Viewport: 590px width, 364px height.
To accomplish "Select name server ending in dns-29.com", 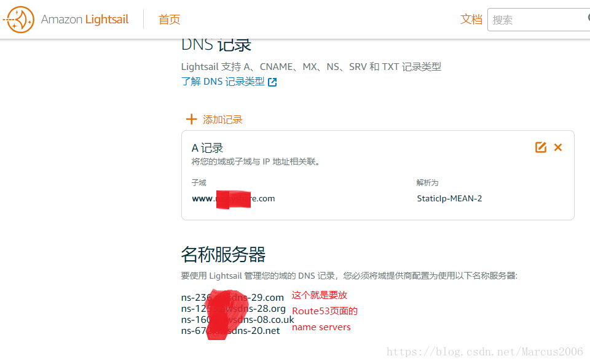I will [232, 298].
